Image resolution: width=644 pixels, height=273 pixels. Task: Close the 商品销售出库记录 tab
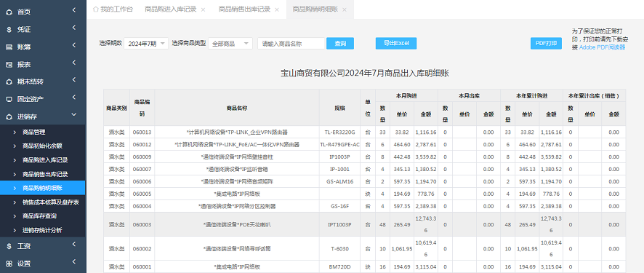point(277,9)
